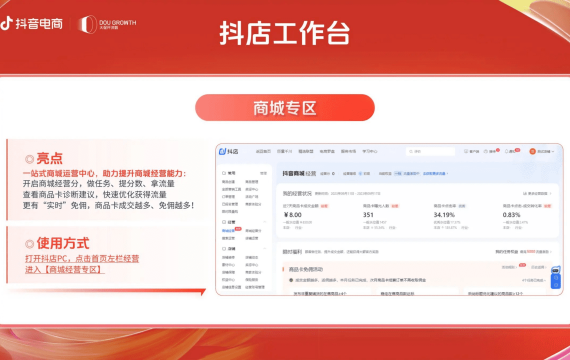
Task: Click the 商城专区 red pill button
Action: 285,108
